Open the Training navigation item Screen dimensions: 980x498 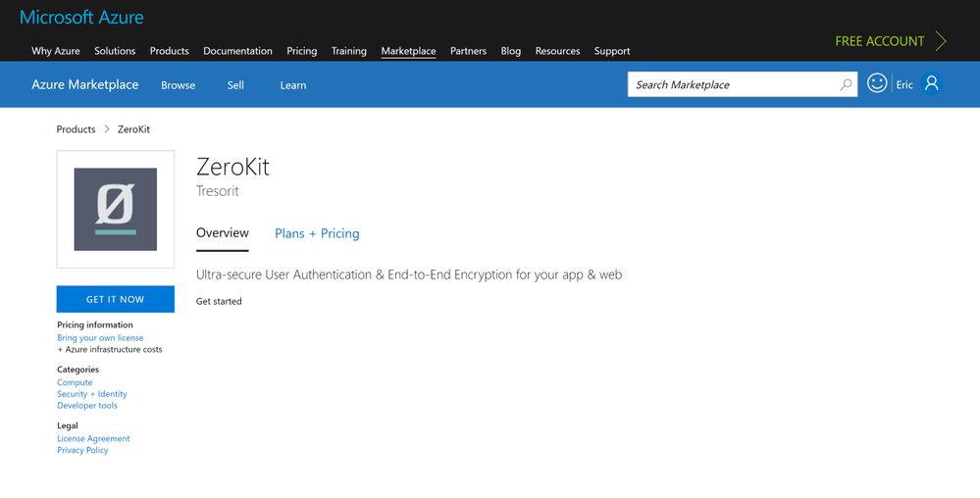click(349, 51)
